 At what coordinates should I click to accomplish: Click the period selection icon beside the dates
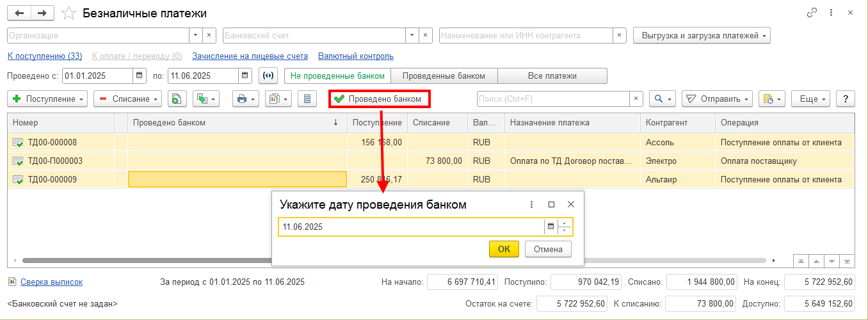tap(268, 76)
